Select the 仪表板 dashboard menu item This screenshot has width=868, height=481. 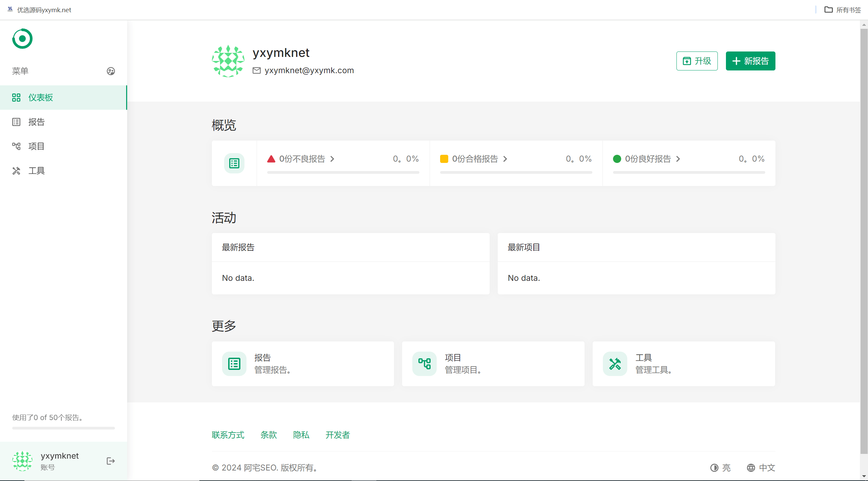pos(63,98)
